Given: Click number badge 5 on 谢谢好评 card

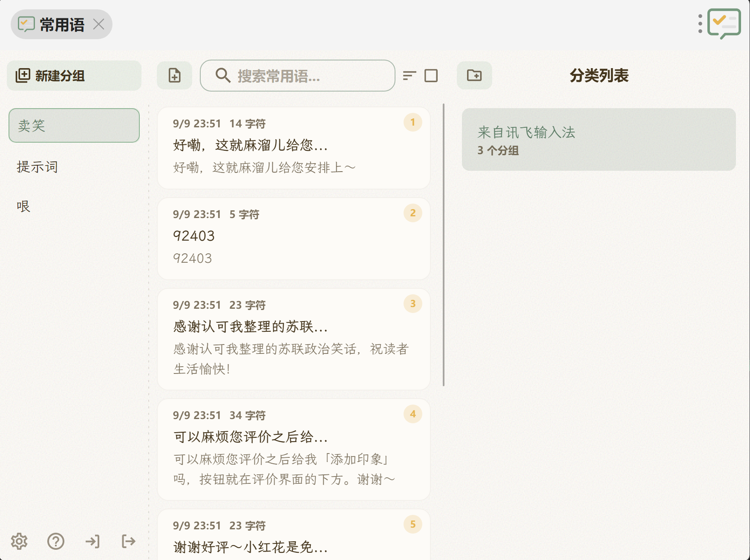Looking at the screenshot, I should click(412, 524).
